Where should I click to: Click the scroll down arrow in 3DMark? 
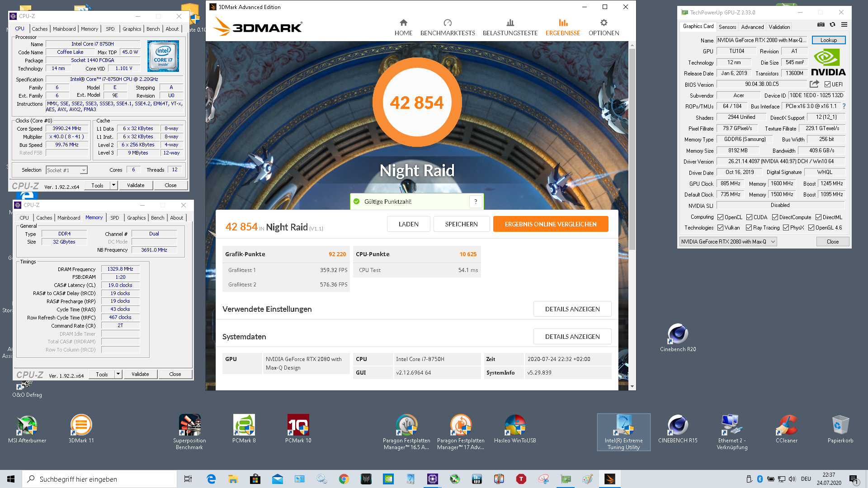click(x=632, y=387)
